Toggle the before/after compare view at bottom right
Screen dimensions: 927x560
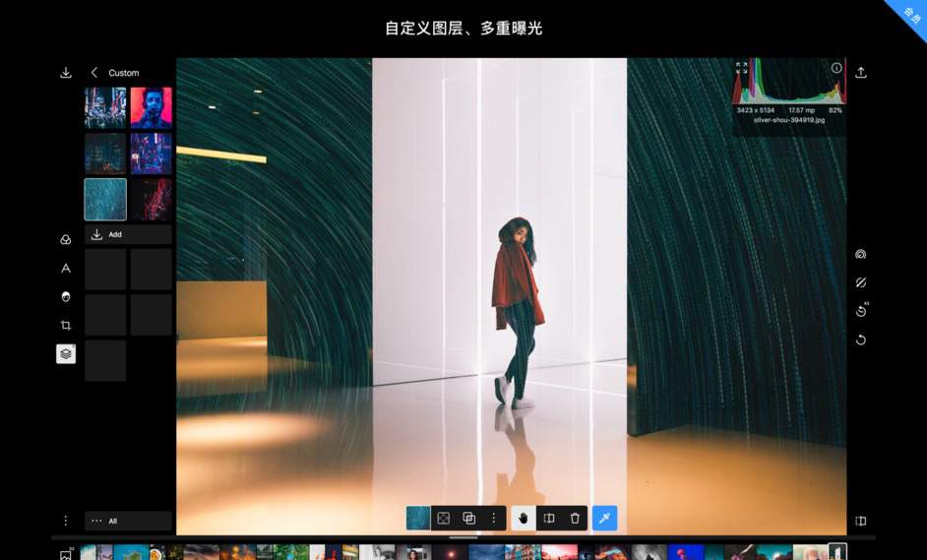(x=861, y=521)
